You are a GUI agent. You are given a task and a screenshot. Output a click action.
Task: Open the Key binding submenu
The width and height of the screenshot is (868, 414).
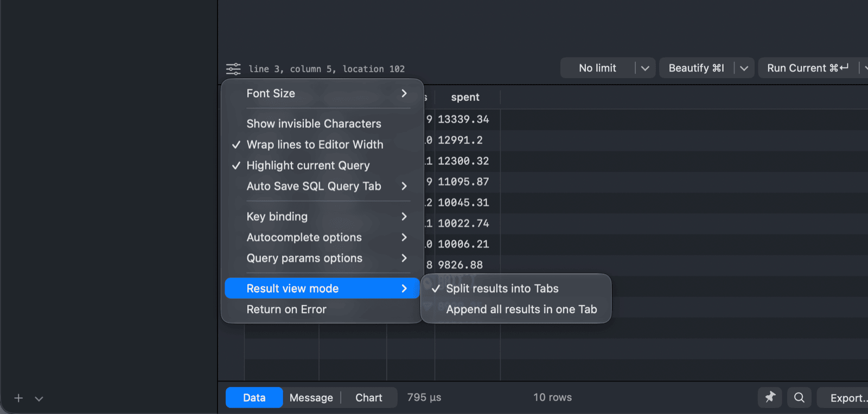[x=322, y=216]
